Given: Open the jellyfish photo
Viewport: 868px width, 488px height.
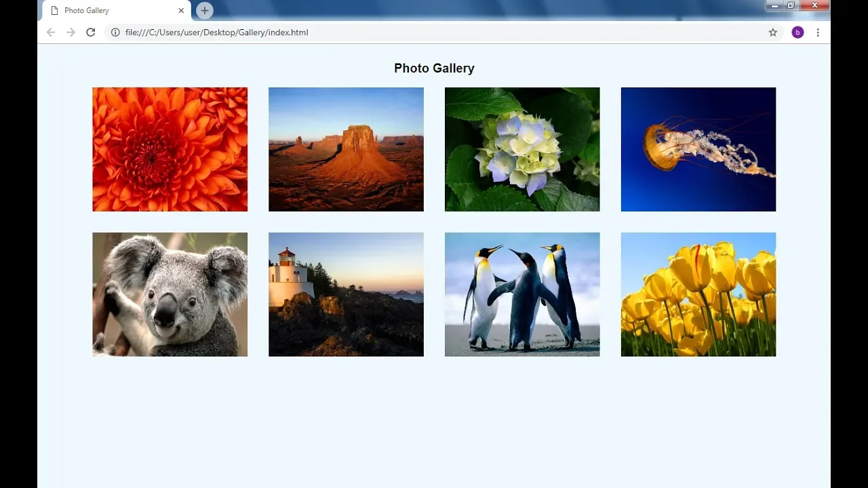Looking at the screenshot, I should pyautogui.click(x=698, y=149).
